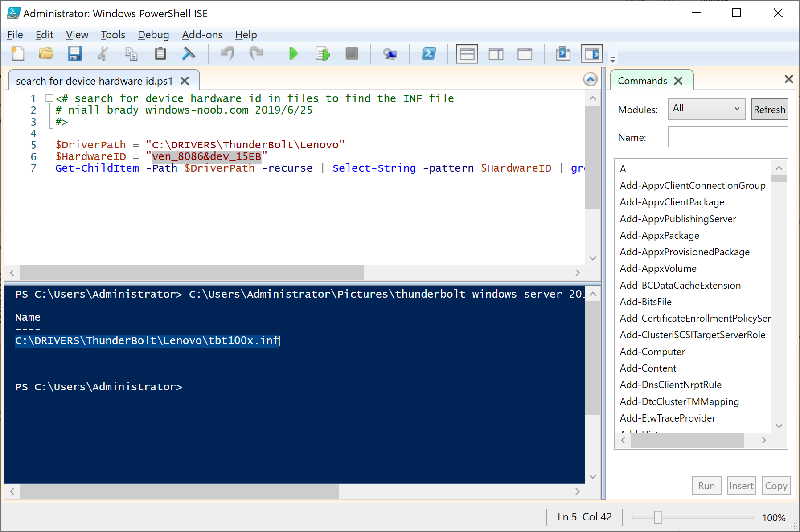Click Get-ChildItem on line 7
This screenshot has height=532, width=800.
pos(97,168)
